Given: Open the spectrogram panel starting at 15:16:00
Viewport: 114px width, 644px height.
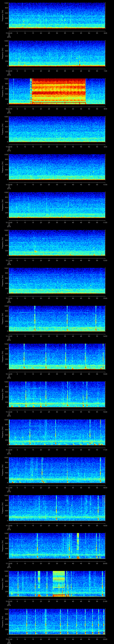Looking at the screenshot, I should tap(57, 432).
